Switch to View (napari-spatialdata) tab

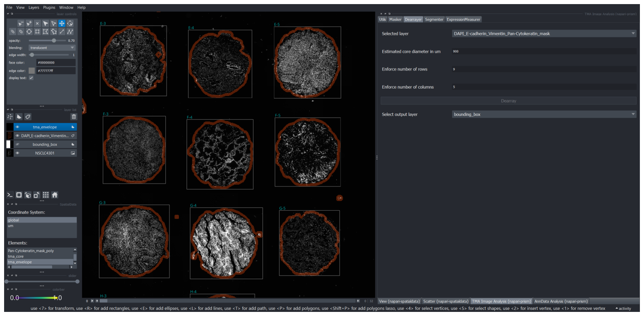(x=399, y=301)
